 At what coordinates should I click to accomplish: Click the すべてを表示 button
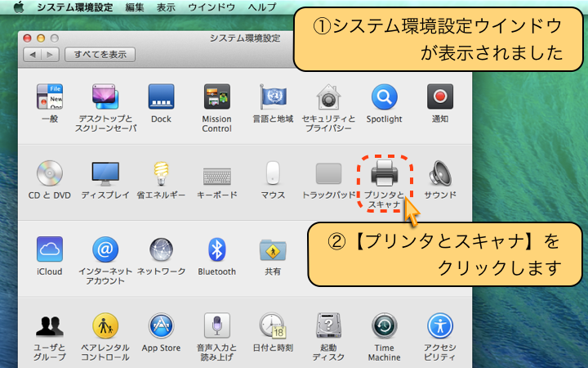[x=100, y=55]
